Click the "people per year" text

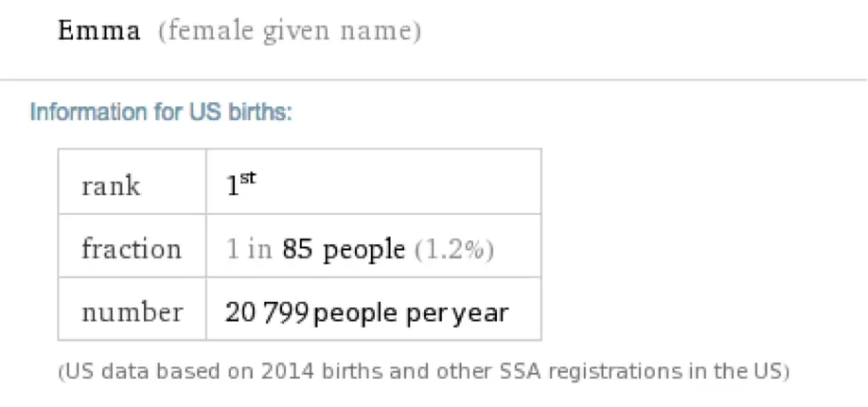pyautogui.click(x=411, y=311)
